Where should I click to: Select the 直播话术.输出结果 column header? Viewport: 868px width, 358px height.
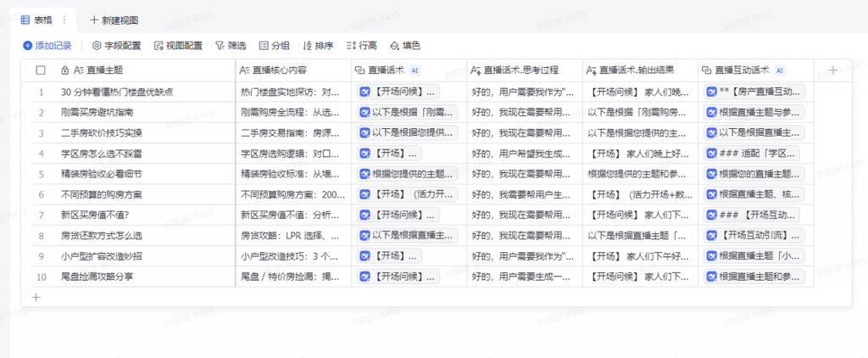coord(640,70)
